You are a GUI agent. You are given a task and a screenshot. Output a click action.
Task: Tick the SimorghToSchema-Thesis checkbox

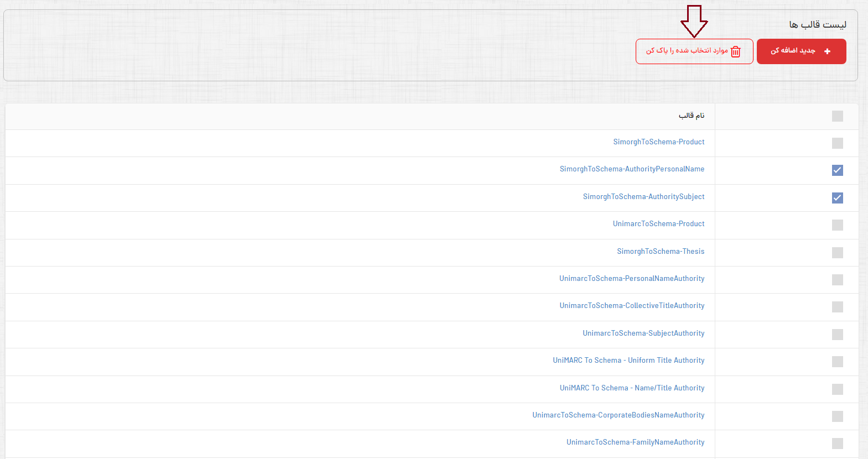click(837, 253)
